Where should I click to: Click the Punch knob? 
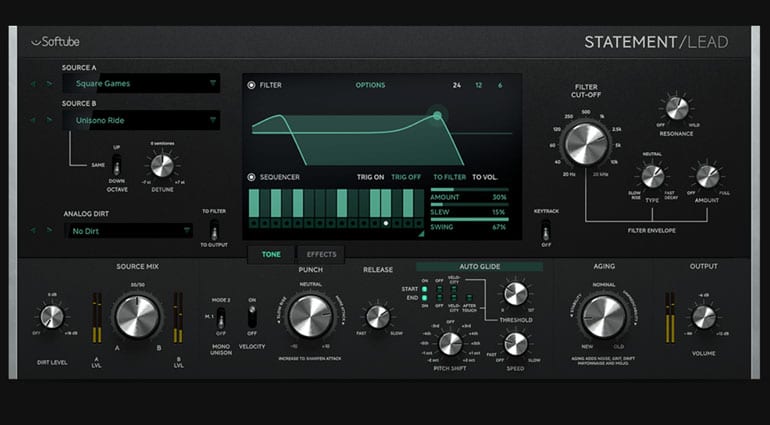(310, 317)
